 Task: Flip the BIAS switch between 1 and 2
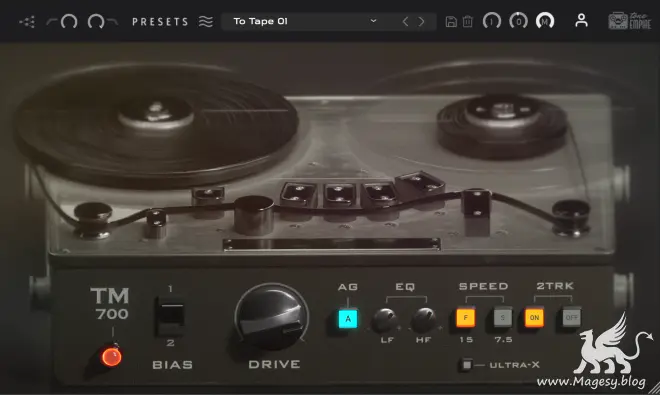coord(170,316)
